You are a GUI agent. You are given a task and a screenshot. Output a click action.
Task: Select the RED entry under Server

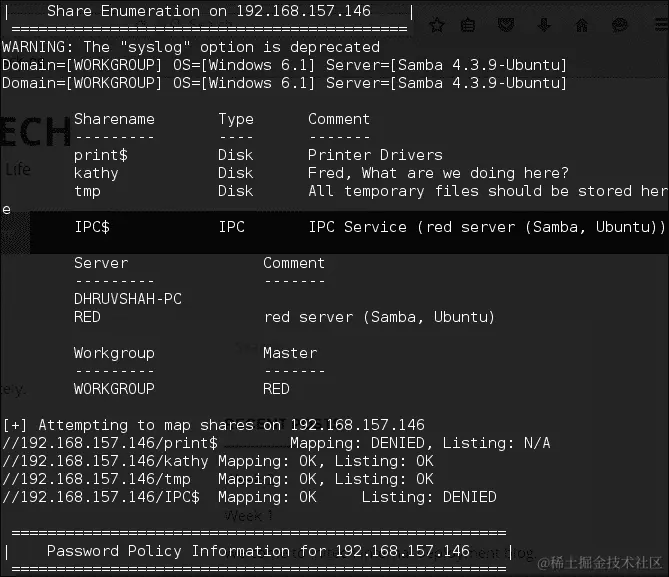pyautogui.click(x=87, y=317)
